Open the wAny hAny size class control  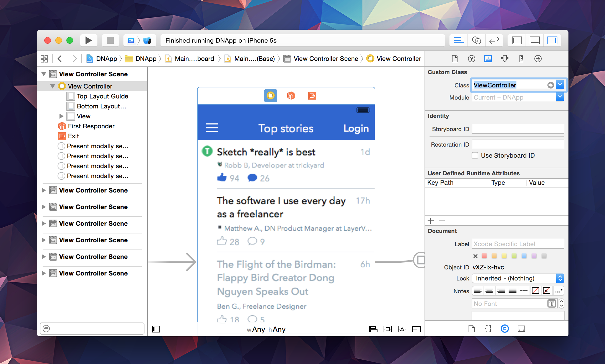pos(266,329)
